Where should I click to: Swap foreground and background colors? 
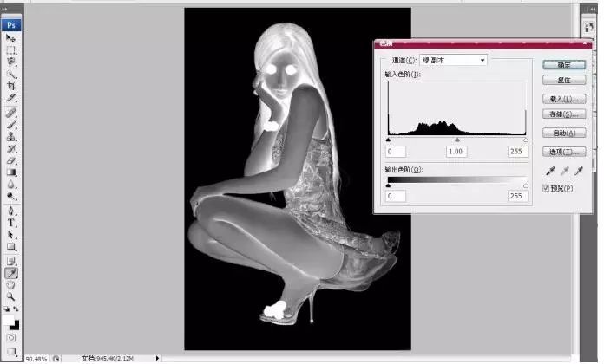click(16, 309)
